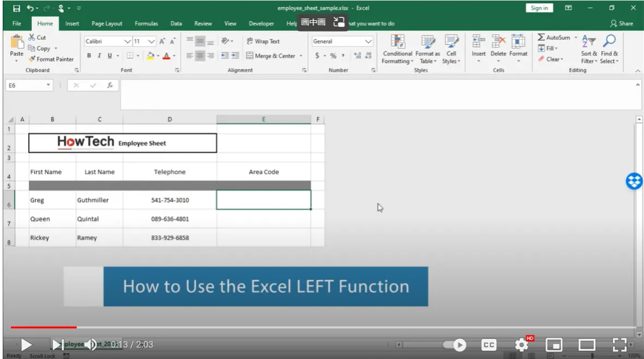This screenshot has height=359, width=644.
Task: Open Cell Styles gallery
Action: pyautogui.click(x=451, y=49)
